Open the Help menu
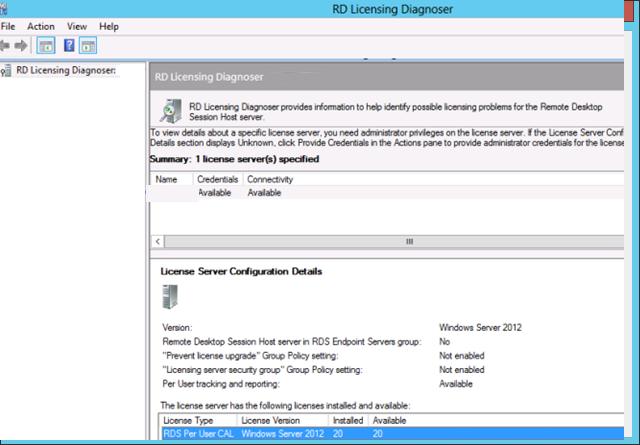640x445 pixels. (x=109, y=27)
